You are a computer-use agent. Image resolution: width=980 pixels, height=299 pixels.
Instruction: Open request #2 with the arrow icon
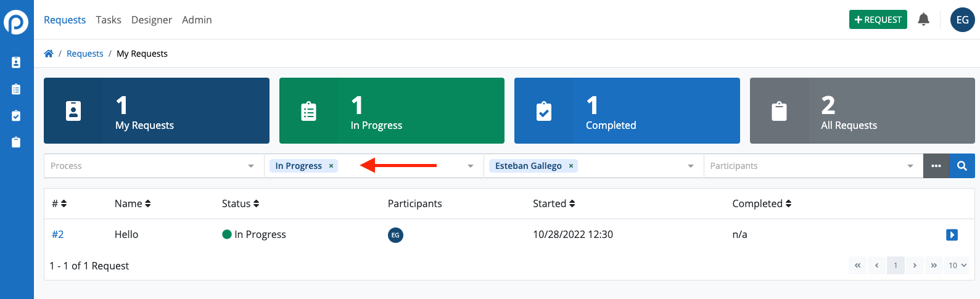click(x=952, y=235)
